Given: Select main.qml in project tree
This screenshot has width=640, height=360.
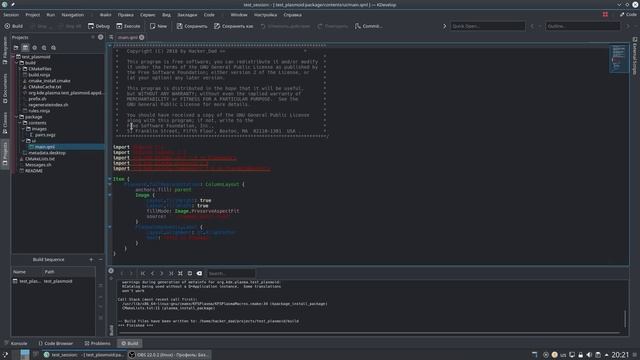Looking at the screenshot, I should [x=44, y=147].
